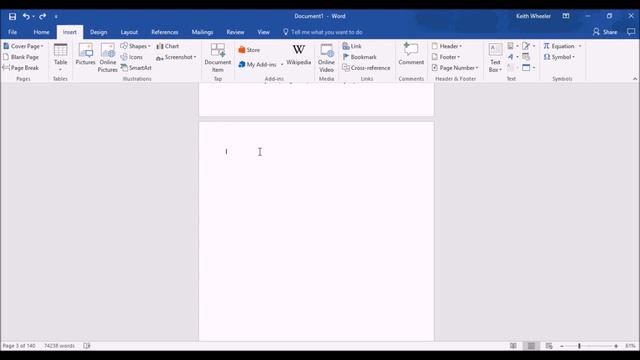Click the zoom in plus button

tap(616, 346)
